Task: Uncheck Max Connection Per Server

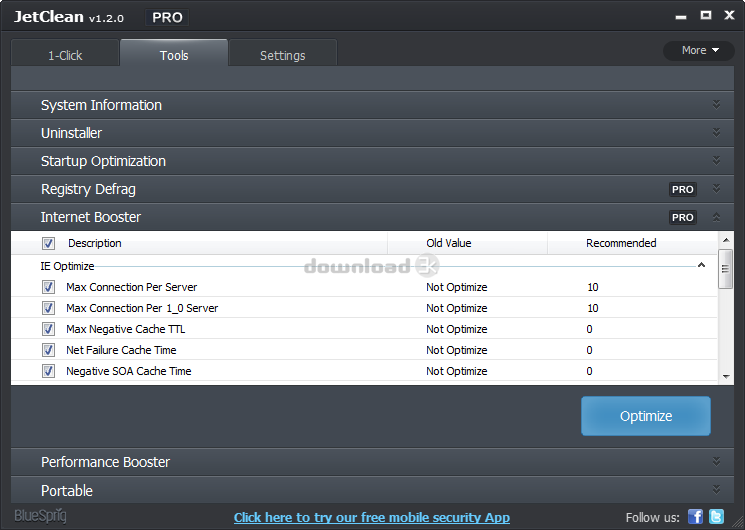Action: [x=48, y=287]
